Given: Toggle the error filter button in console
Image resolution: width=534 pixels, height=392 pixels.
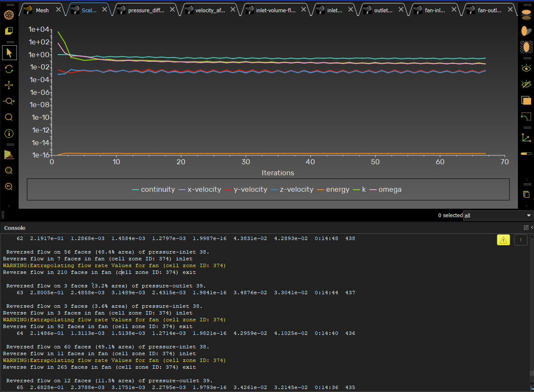Looking at the screenshot, I should pos(520,240).
